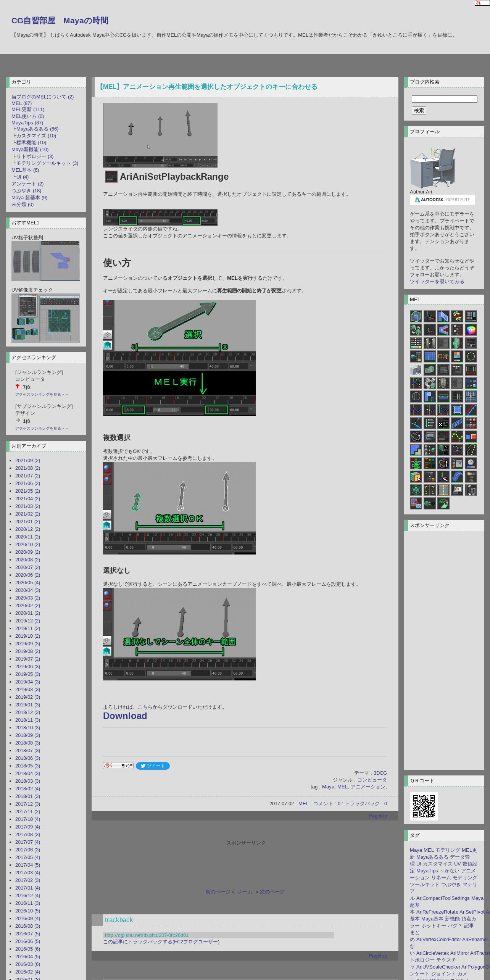Image resolution: width=490 pixels, height=980 pixels.
Task: Open the Maya 超基本 (9) category
Action: pos(29,197)
